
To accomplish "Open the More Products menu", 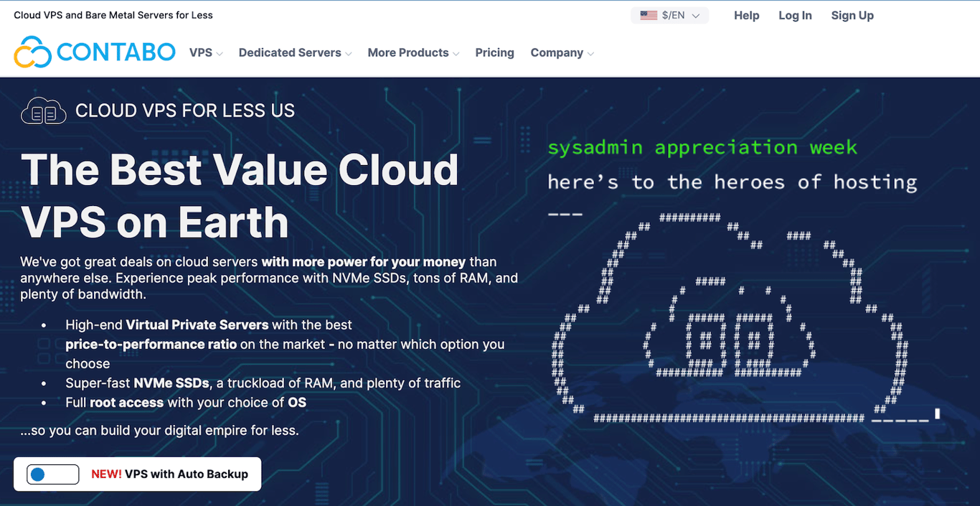I will pos(408,52).
